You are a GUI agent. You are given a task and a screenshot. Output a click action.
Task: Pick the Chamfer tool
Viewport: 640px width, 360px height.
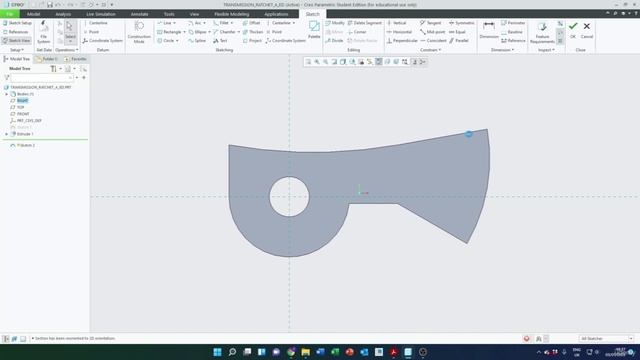224,32
